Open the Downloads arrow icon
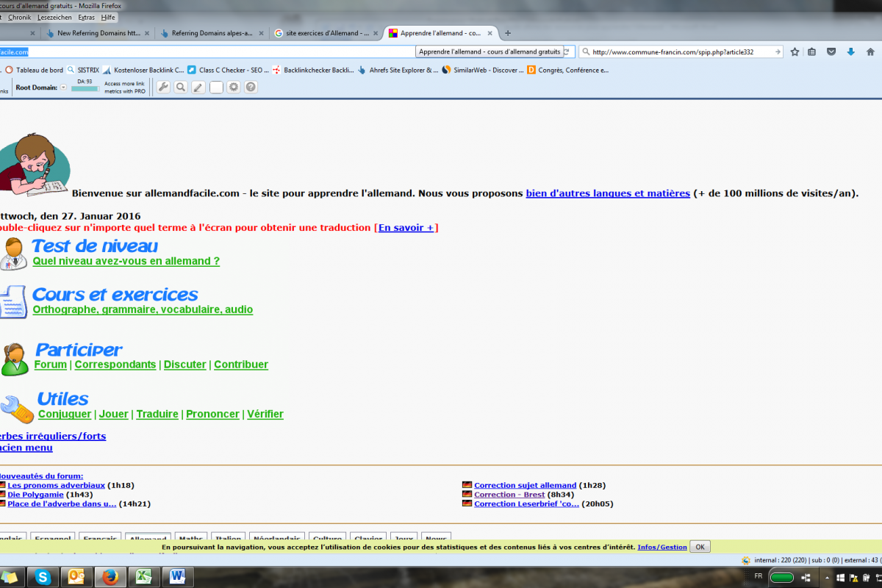Viewport: 882px width, 588px height. coord(850,51)
